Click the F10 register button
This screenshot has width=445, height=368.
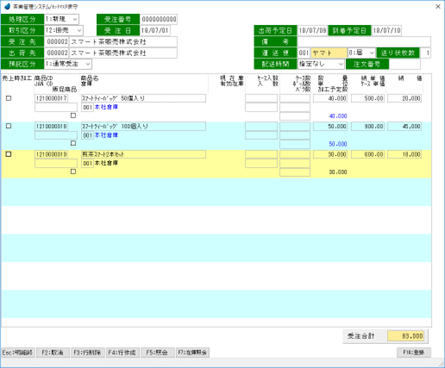[414, 353]
